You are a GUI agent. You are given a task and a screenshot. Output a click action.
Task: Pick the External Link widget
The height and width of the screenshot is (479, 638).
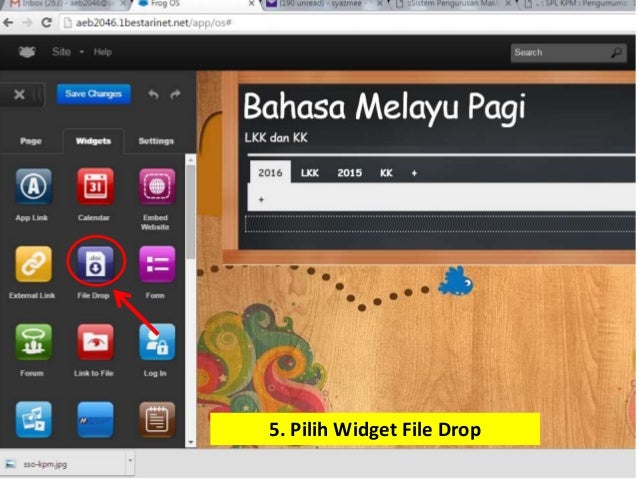(x=33, y=264)
